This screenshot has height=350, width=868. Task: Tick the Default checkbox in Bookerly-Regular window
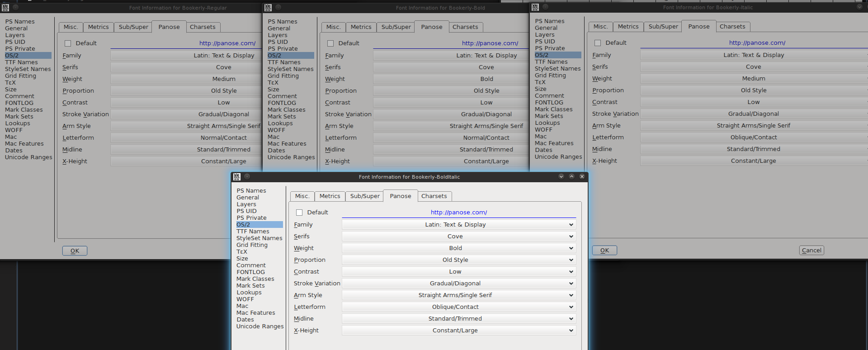tap(68, 43)
